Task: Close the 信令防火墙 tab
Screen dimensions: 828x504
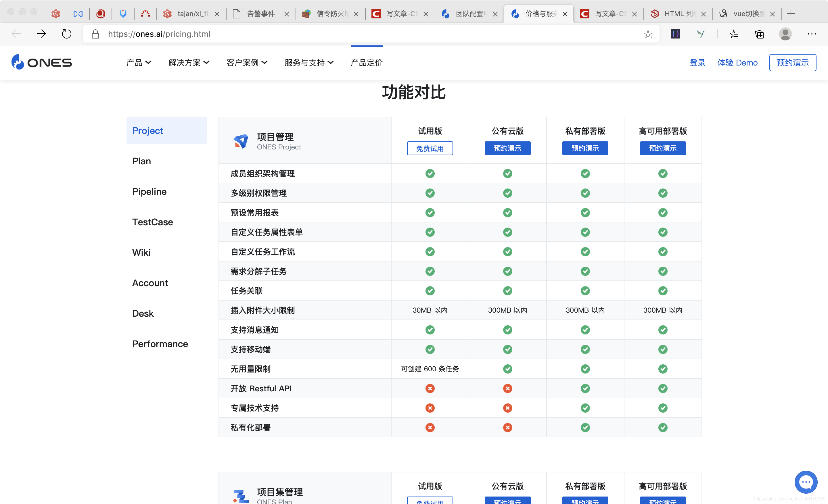Action: point(356,14)
